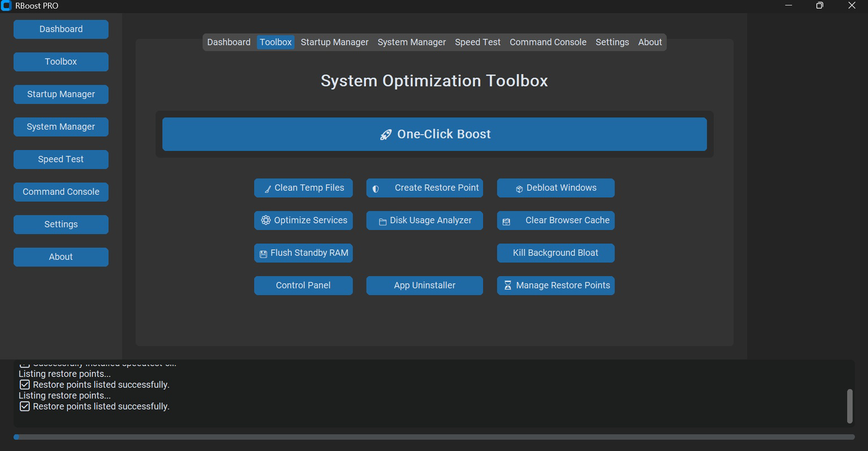Screen dimensions: 868x451
Task: Switch to the Startup Manager tab
Action: coord(335,42)
